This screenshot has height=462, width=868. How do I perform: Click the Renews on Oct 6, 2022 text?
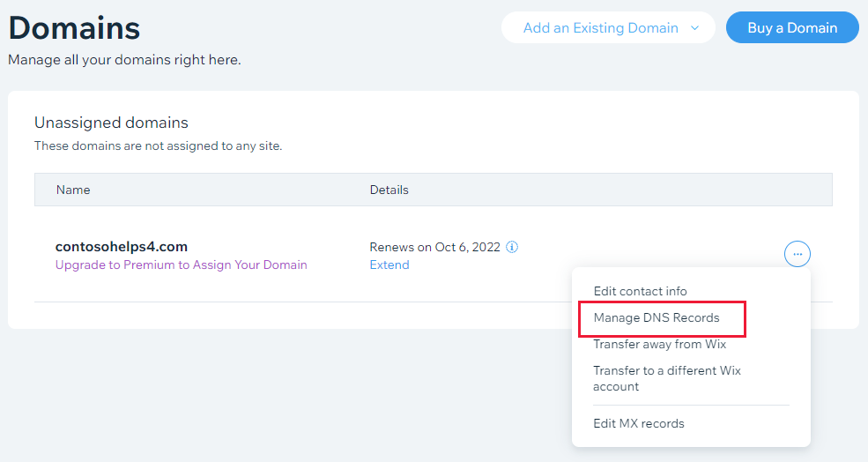[434, 247]
